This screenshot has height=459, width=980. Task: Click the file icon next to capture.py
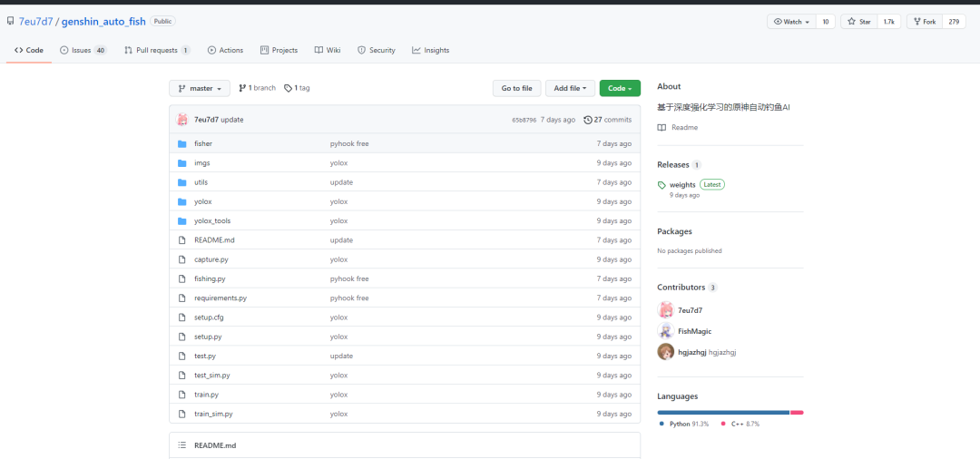(181, 259)
